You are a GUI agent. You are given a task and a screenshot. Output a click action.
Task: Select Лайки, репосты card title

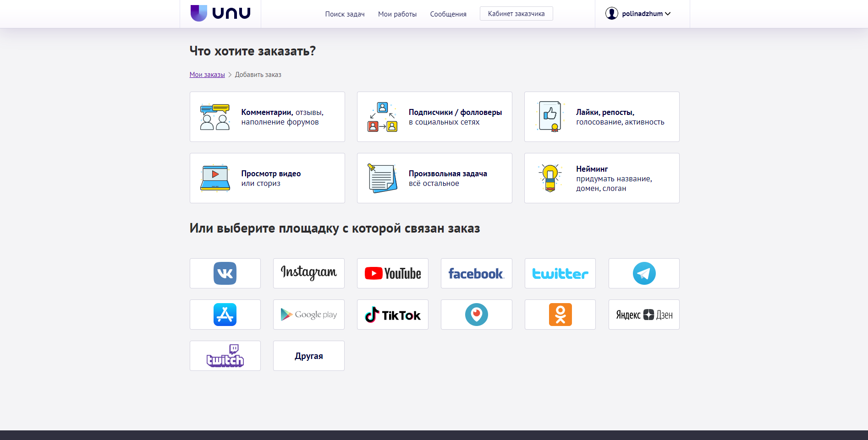tap(605, 112)
